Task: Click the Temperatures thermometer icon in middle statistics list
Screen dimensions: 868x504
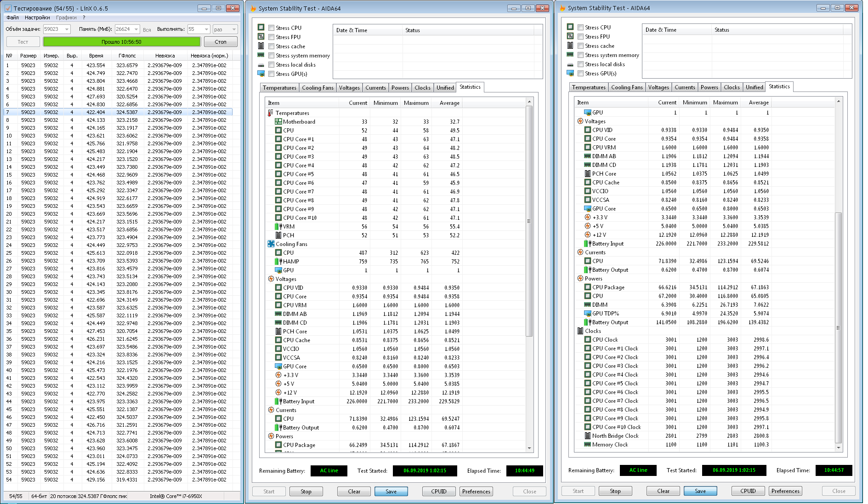Action: pyautogui.click(x=271, y=113)
